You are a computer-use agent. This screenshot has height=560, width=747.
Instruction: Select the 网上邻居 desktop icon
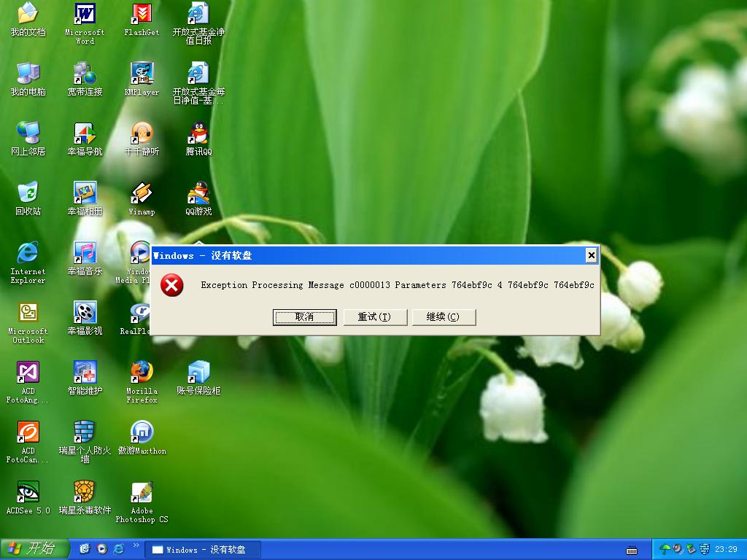28,139
